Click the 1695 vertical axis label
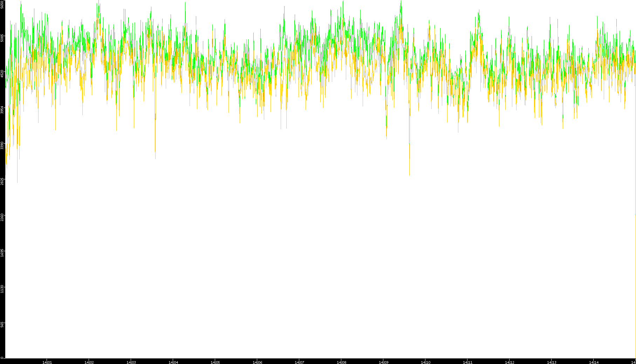This screenshot has height=364, width=636. 2,253
